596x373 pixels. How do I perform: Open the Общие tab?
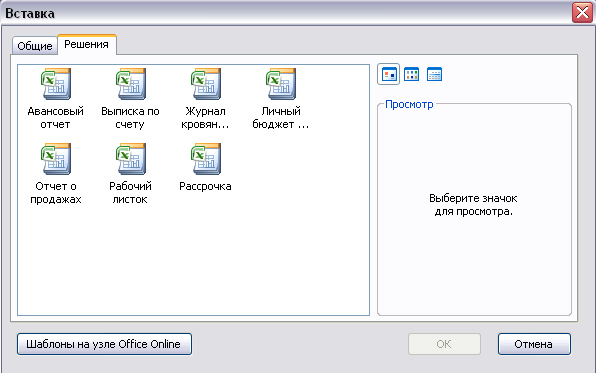click(35, 46)
